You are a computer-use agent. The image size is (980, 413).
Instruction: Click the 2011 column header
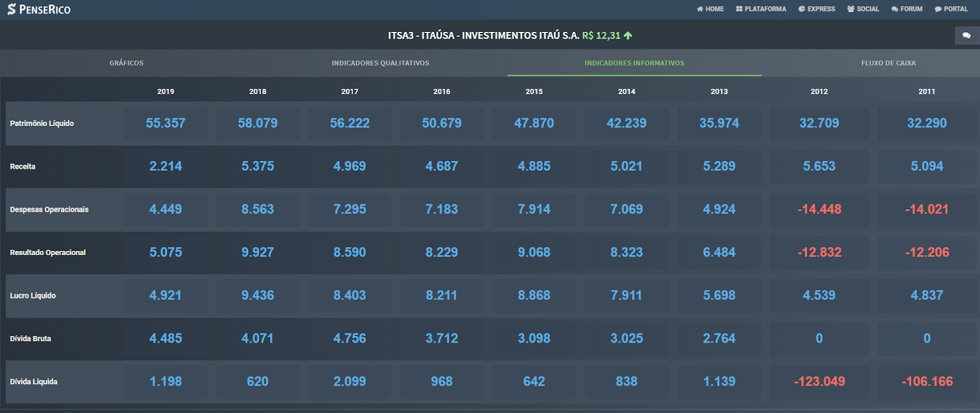click(x=927, y=92)
